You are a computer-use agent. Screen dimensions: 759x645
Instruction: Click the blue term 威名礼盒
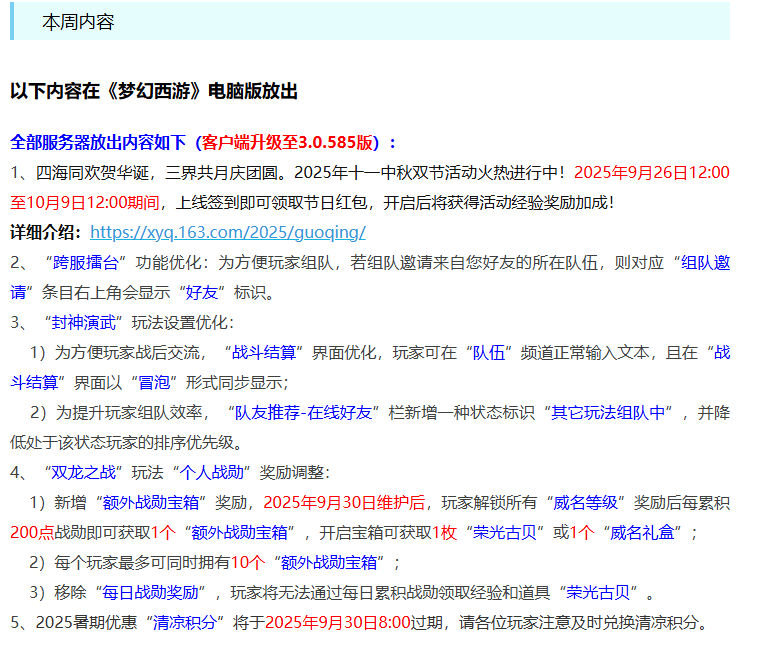(642, 533)
